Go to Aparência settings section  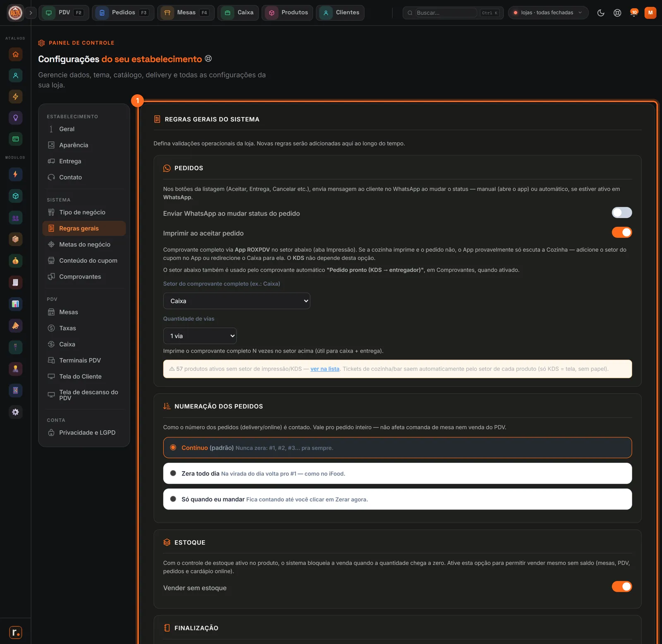84,145
